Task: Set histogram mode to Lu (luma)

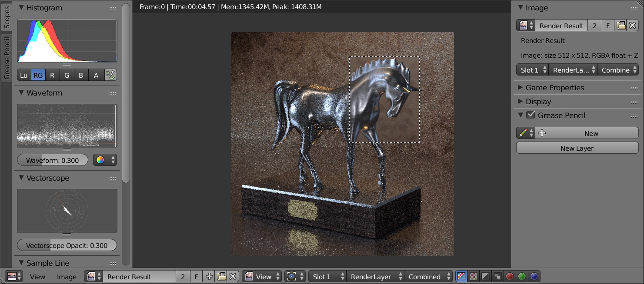Action: click(x=24, y=75)
